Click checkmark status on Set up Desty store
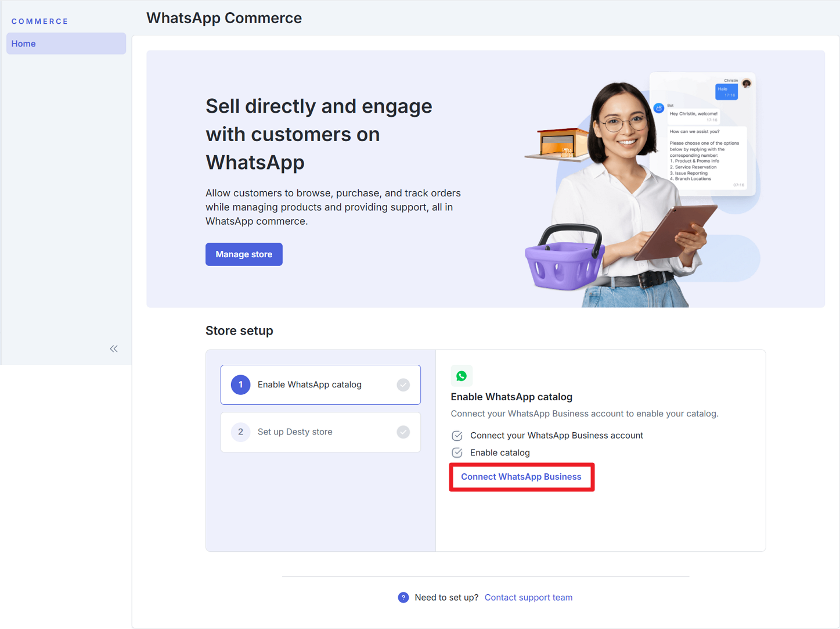Image resolution: width=840 pixels, height=629 pixels. pos(403,432)
